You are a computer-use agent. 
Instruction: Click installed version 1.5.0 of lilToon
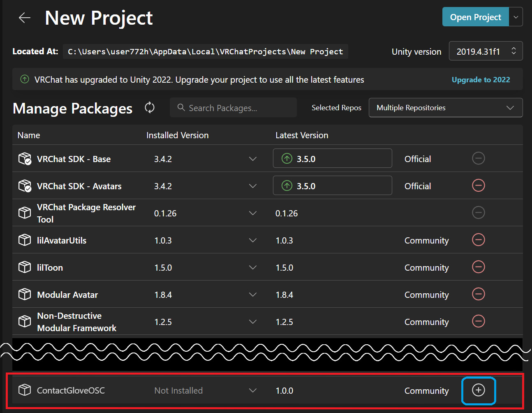[x=163, y=267]
